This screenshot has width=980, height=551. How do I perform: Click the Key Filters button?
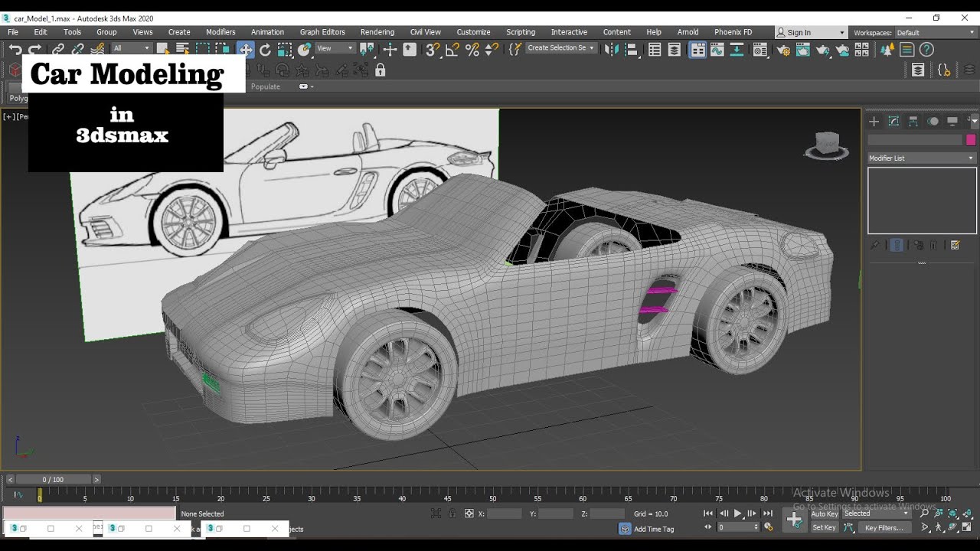pos(884,527)
